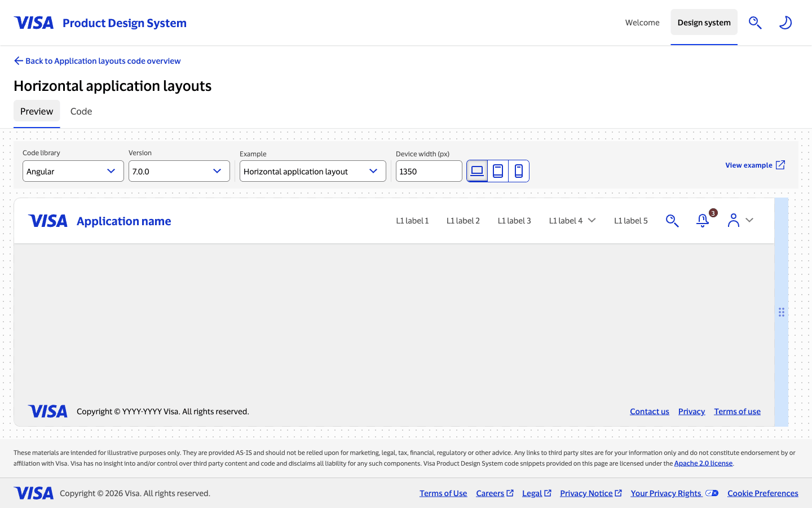This screenshot has width=812, height=508.
Task: Open the Version dropdown showing 7.0.0
Action: pos(179,171)
